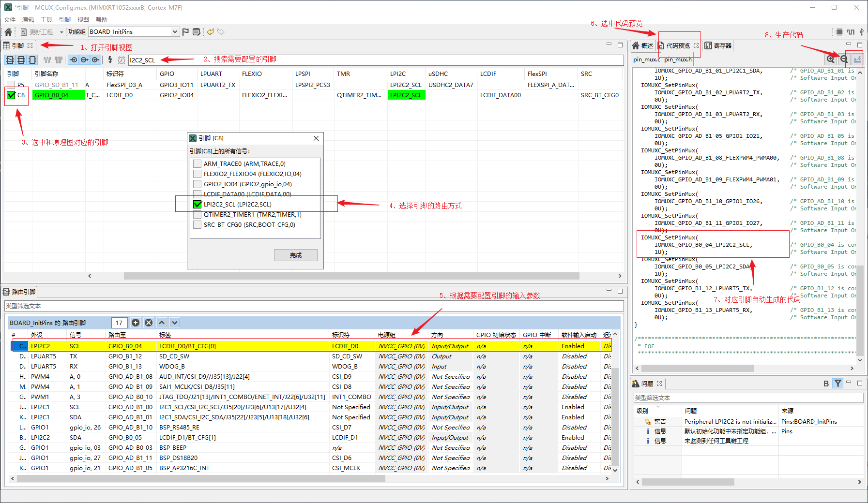Click the lightning bolt filter icon
868x503 pixels.
[x=110, y=60]
